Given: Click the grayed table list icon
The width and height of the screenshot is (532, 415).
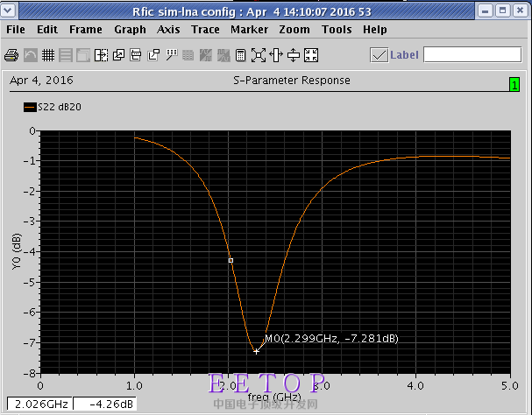Looking at the screenshot, I should 188,55.
